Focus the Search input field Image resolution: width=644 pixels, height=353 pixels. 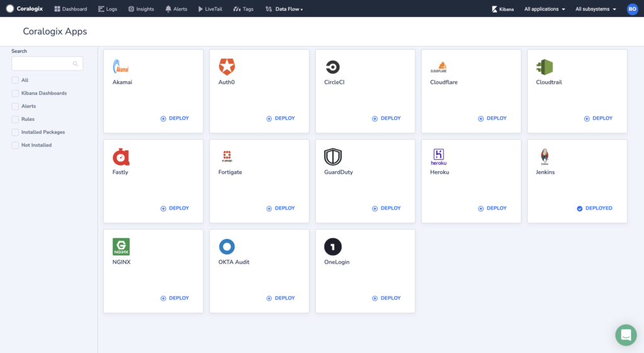pos(47,64)
